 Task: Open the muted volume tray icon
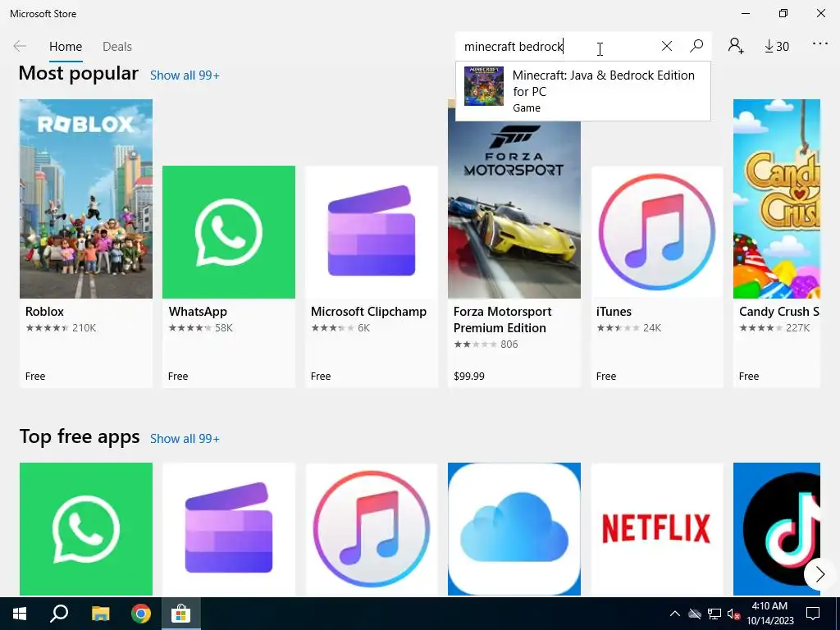pos(733,614)
